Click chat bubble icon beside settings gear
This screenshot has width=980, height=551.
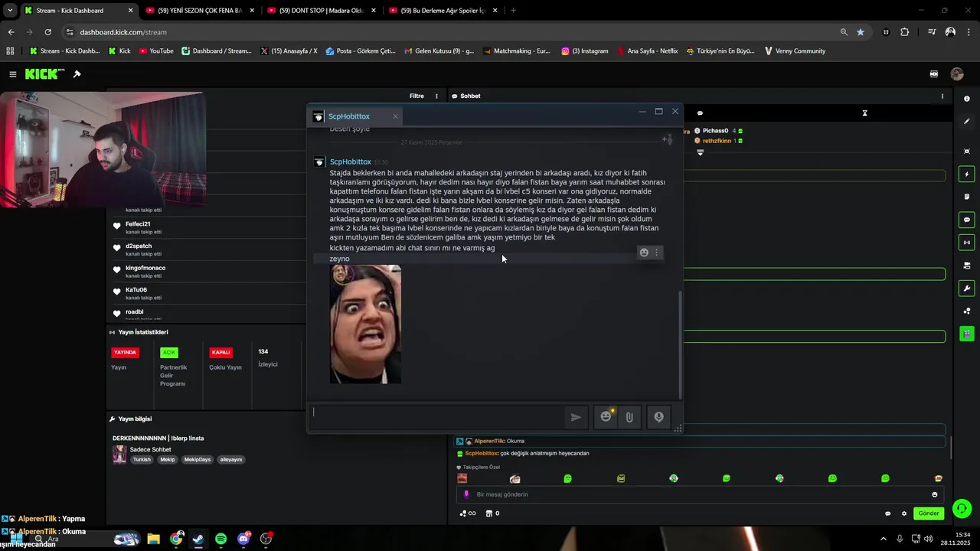[888, 514]
